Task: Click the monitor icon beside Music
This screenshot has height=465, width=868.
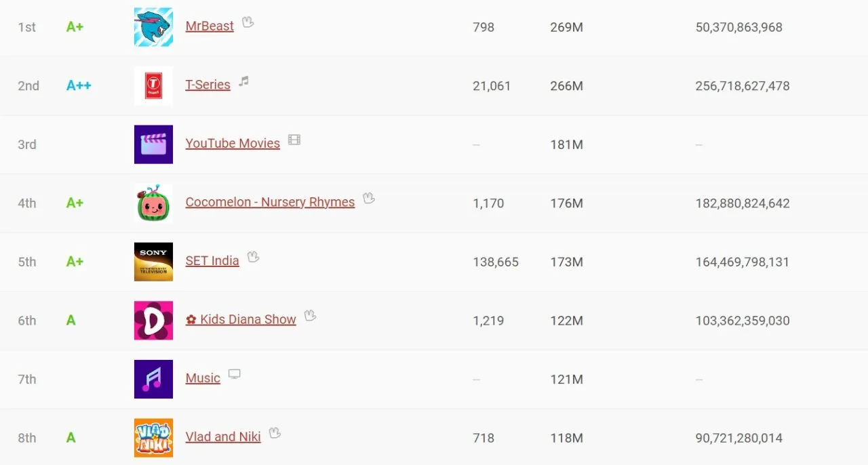Action: (234, 374)
